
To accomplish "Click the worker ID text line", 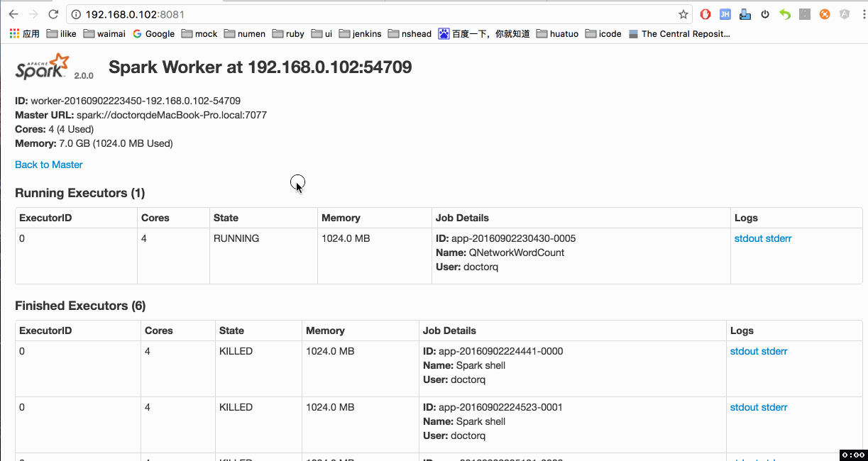I will pos(128,101).
